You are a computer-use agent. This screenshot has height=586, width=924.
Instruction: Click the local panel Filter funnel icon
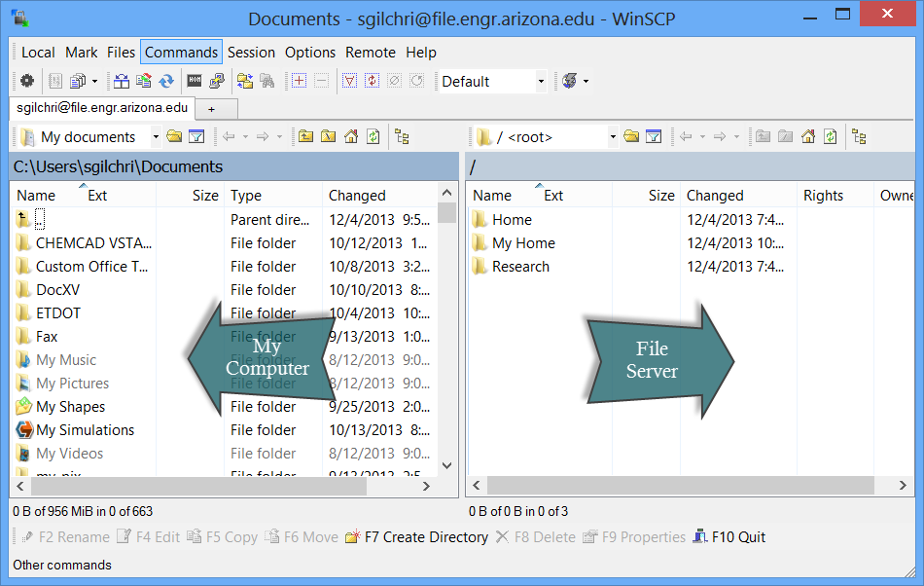(x=196, y=137)
